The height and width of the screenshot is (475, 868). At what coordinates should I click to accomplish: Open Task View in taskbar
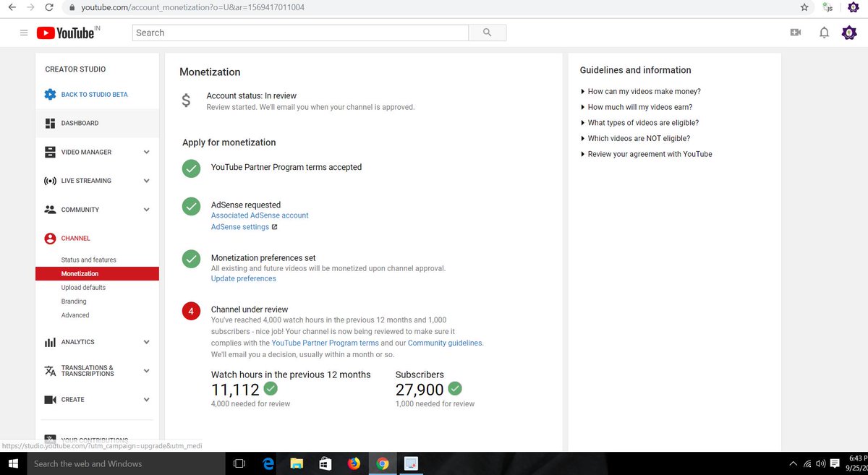point(239,463)
